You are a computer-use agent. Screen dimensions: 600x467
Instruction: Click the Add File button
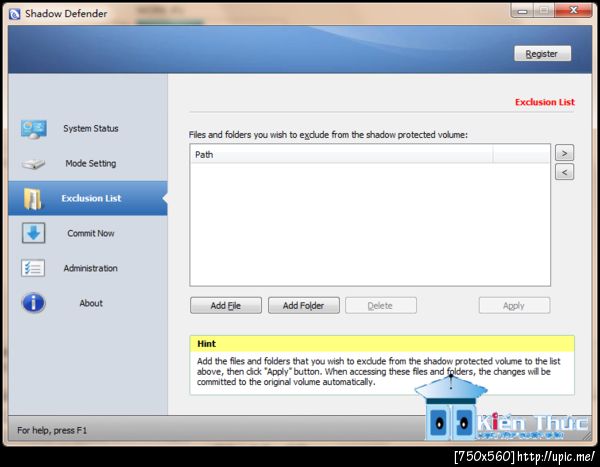point(226,305)
